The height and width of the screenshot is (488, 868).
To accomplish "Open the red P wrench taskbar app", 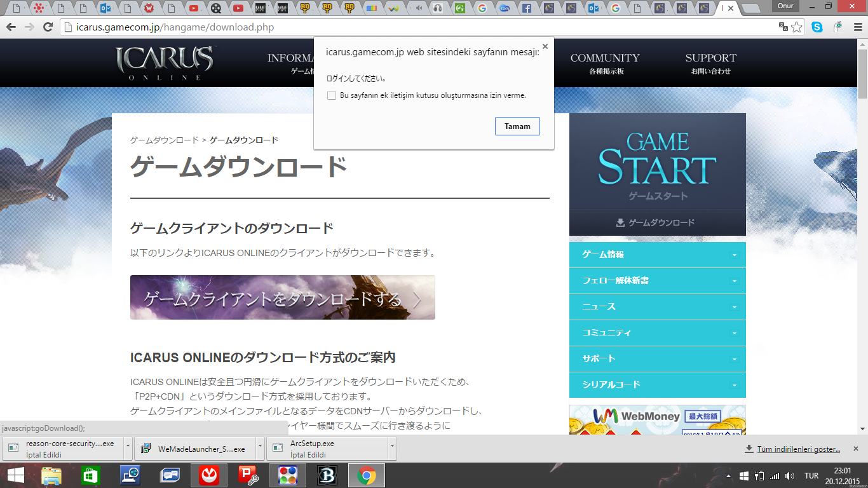I will (247, 475).
